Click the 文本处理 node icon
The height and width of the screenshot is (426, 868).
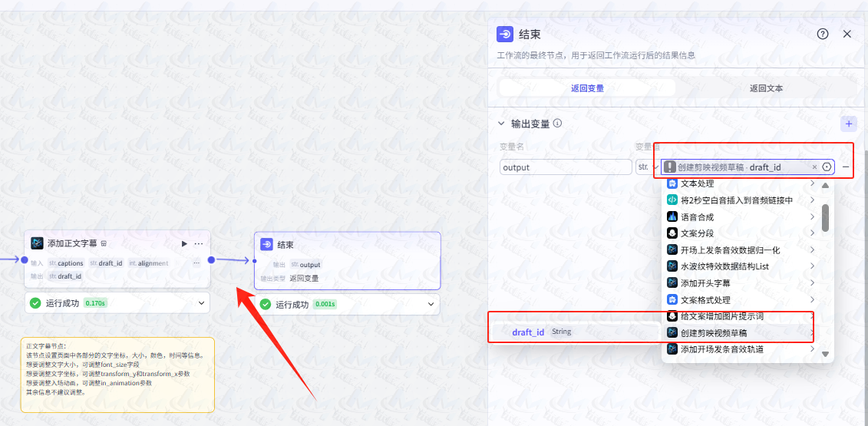point(672,183)
